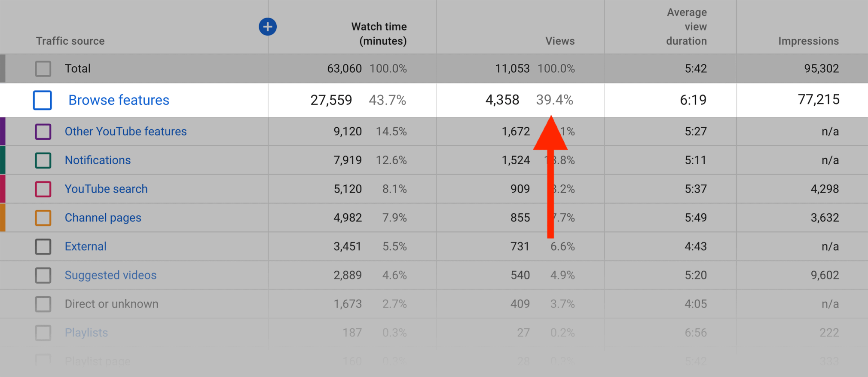868x377 pixels.
Task: Click the blue plus icon to add a filter
Action: [267, 26]
